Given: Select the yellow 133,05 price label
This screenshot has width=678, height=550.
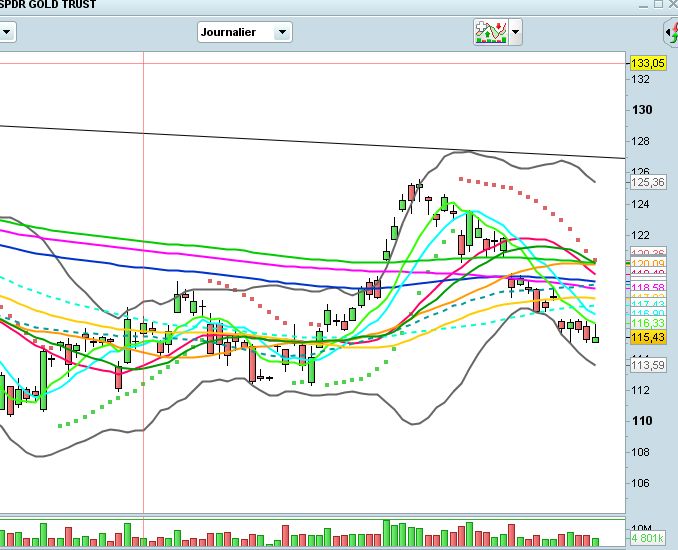Looking at the screenshot, I should (x=647, y=63).
